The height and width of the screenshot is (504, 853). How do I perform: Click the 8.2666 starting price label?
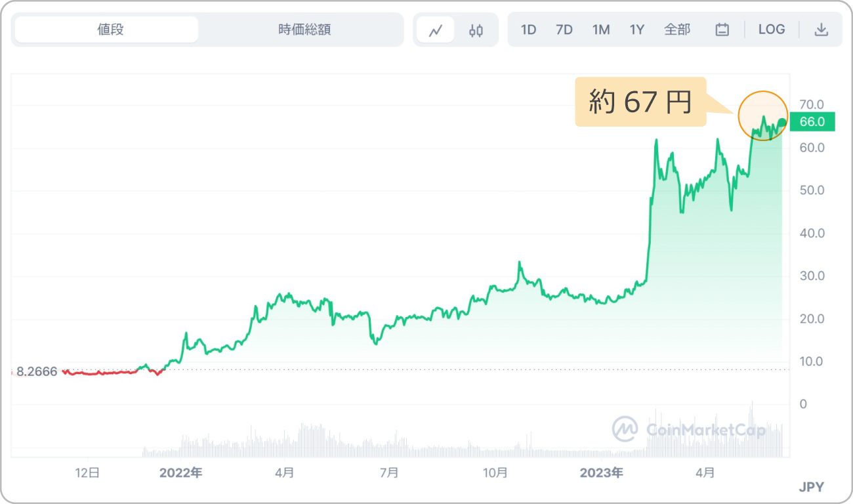click(x=37, y=371)
